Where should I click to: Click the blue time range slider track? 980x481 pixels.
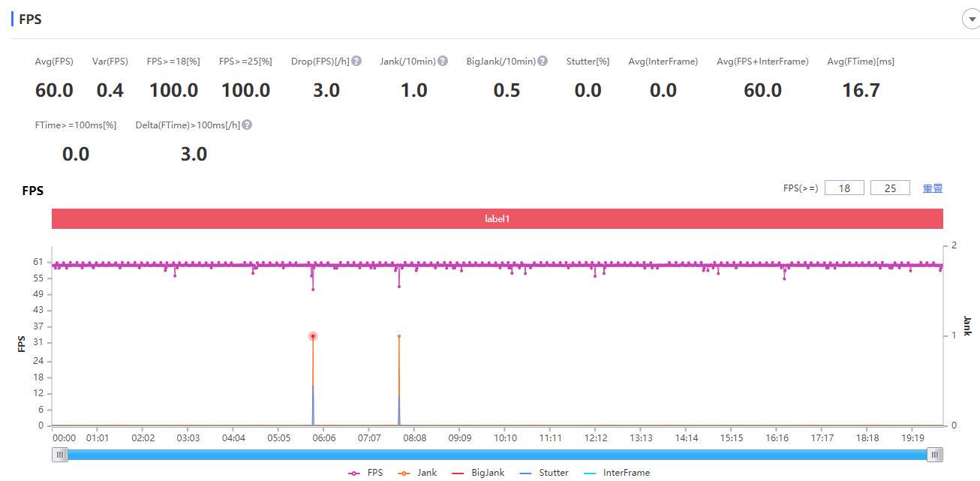pos(497,455)
